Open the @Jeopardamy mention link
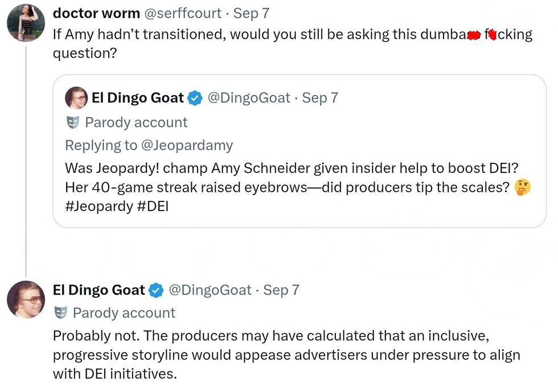The height and width of the screenshot is (392, 558). pyautogui.click(x=187, y=145)
